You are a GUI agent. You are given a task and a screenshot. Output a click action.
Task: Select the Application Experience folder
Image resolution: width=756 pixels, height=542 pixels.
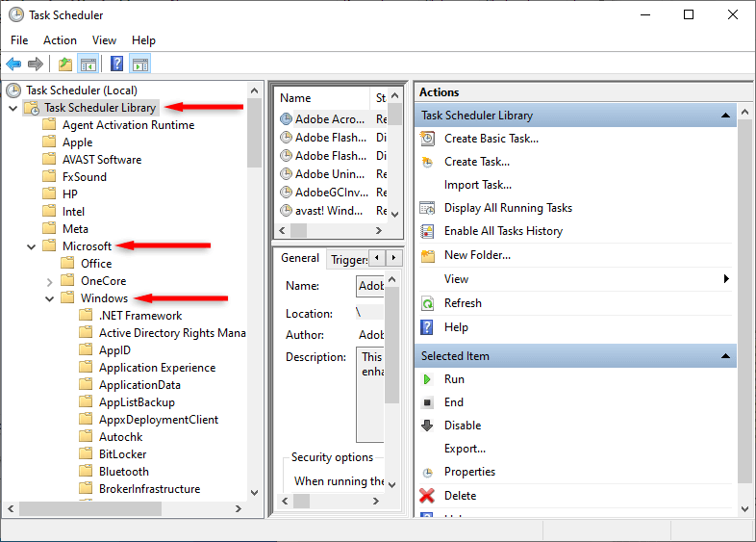coord(157,368)
